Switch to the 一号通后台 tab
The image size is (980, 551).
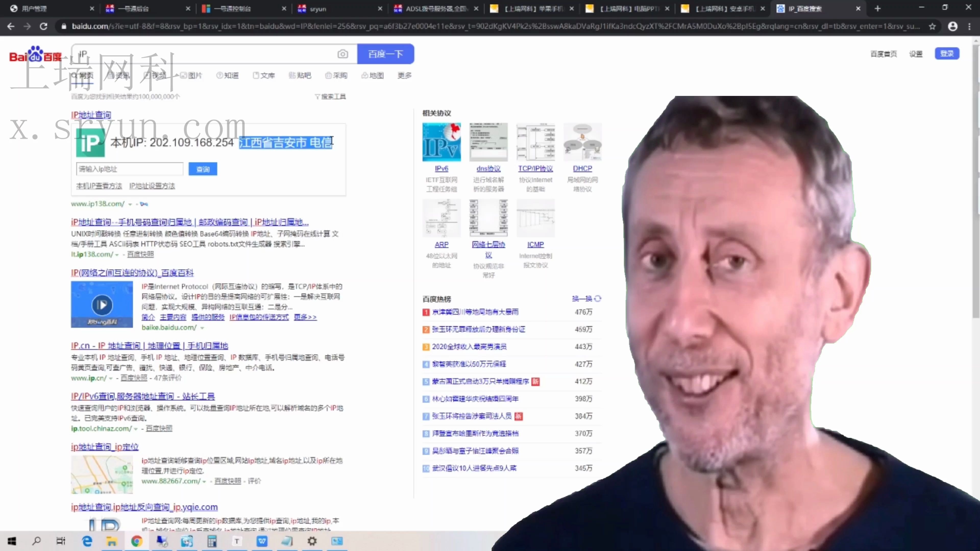click(148, 8)
